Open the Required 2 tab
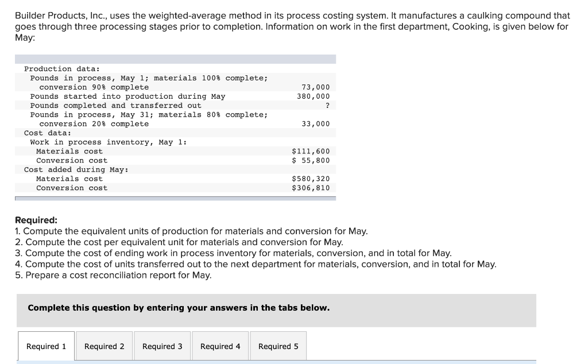The width and height of the screenshot is (588, 364). pos(104,346)
